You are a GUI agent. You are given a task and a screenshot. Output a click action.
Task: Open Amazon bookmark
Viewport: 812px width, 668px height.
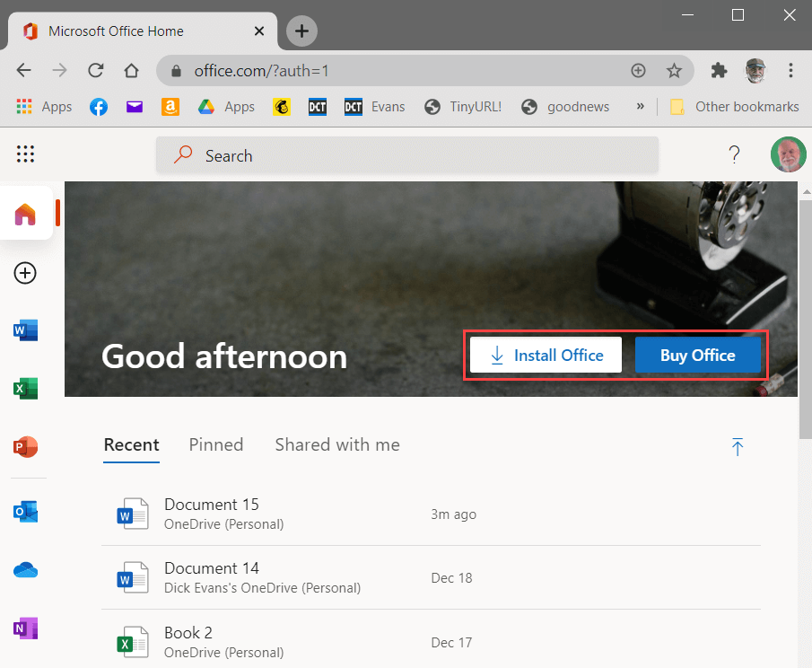click(170, 107)
